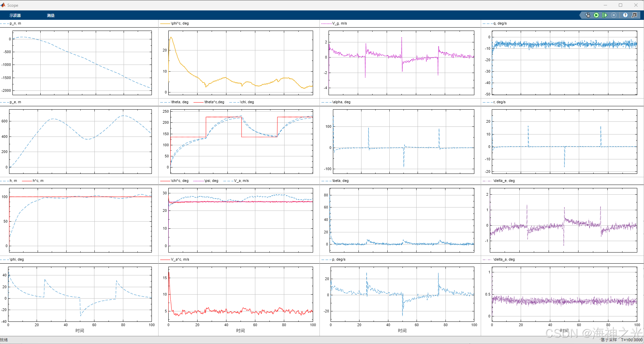Click \alpha, deg legend label
The image size is (644, 344).
click(x=341, y=102)
